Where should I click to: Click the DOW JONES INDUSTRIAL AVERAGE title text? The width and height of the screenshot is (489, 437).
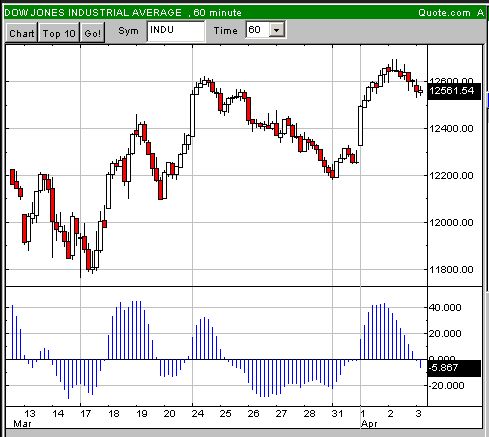(x=94, y=13)
